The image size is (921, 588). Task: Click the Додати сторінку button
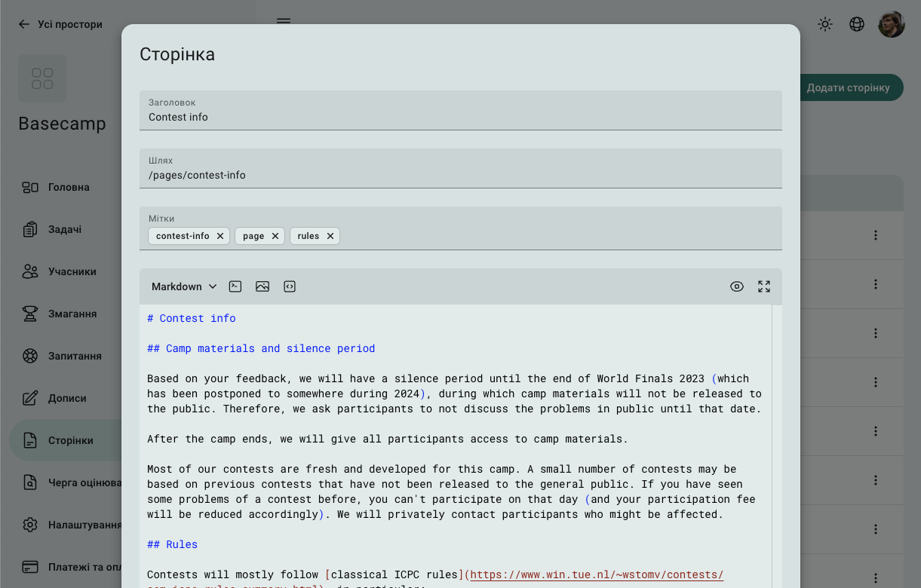[849, 87]
